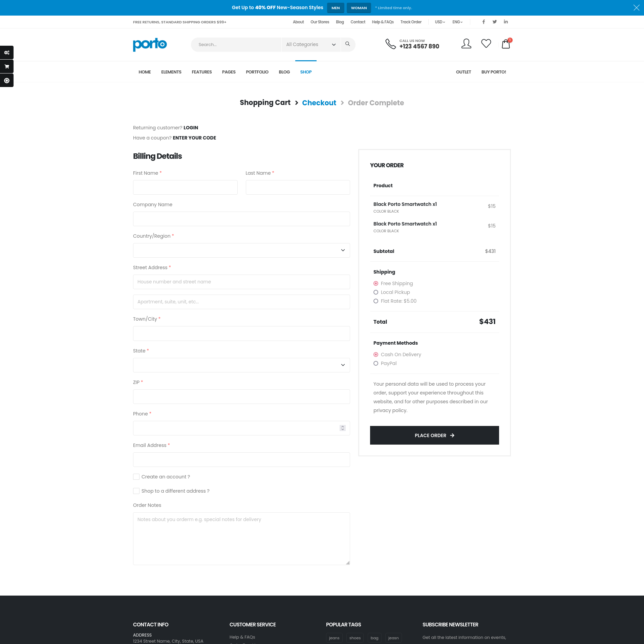Open the demo options gears sidebar icon
Viewport: 644px width, 644px height.
pyautogui.click(x=7, y=52)
